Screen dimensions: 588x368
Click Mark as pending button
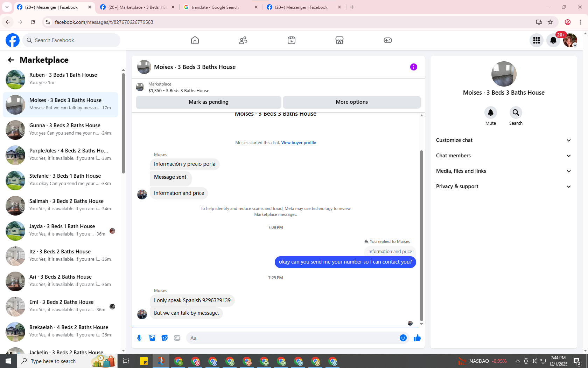click(x=209, y=102)
